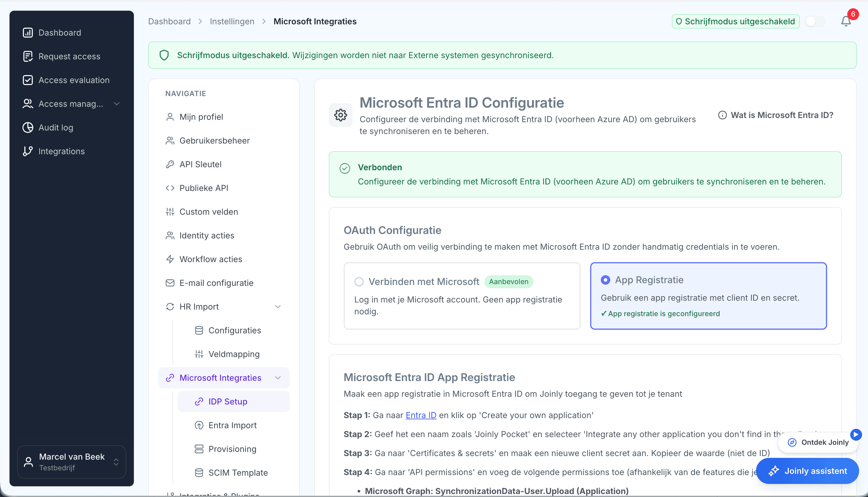Collapse the Microsoft Integraties submenu chevron
Viewport: 868px width, 497px height.
tap(278, 378)
